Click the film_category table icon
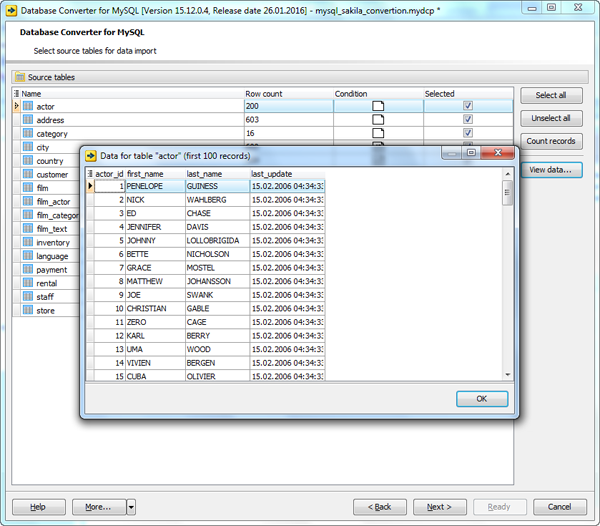This screenshot has height=526, width=600. pos(28,215)
